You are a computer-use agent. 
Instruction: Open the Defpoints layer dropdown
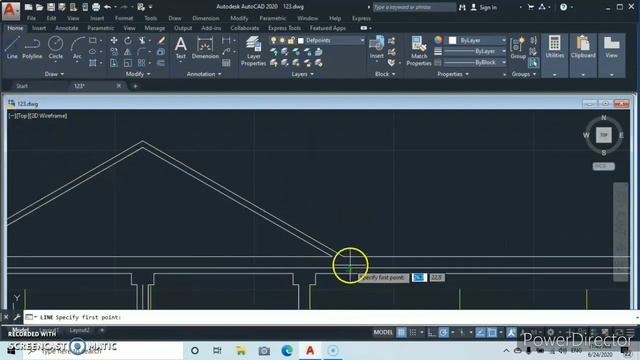point(362,40)
